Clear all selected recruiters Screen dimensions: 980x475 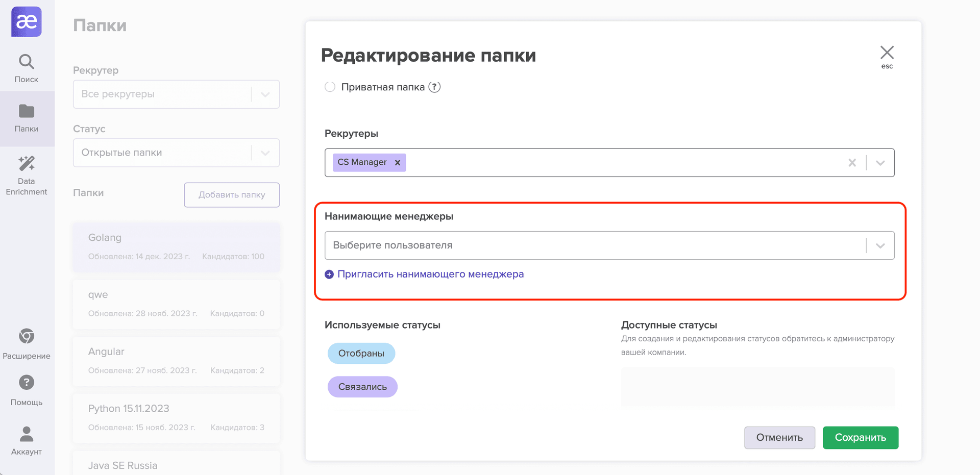coord(852,163)
